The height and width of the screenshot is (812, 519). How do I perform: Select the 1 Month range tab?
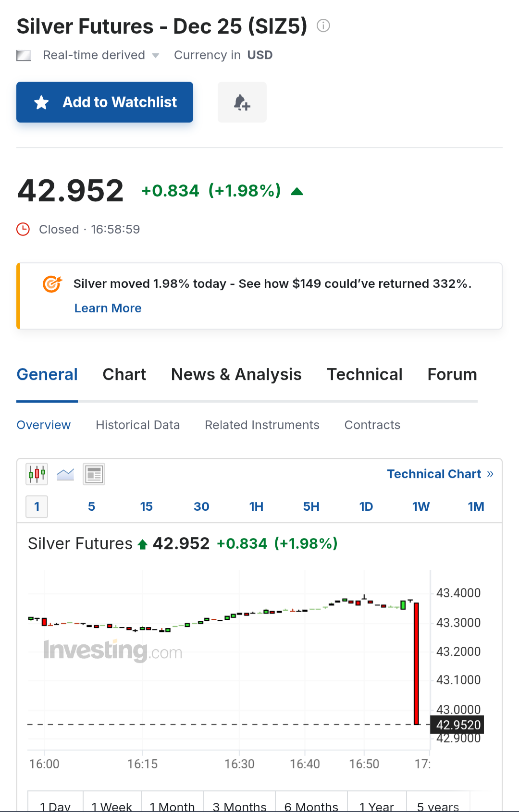coord(172,805)
